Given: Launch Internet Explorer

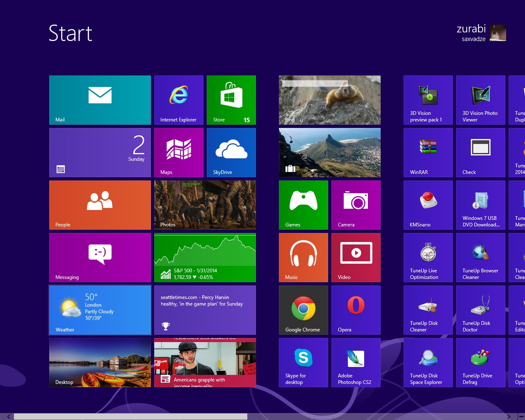Looking at the screenshot, I should coord(179,100).
